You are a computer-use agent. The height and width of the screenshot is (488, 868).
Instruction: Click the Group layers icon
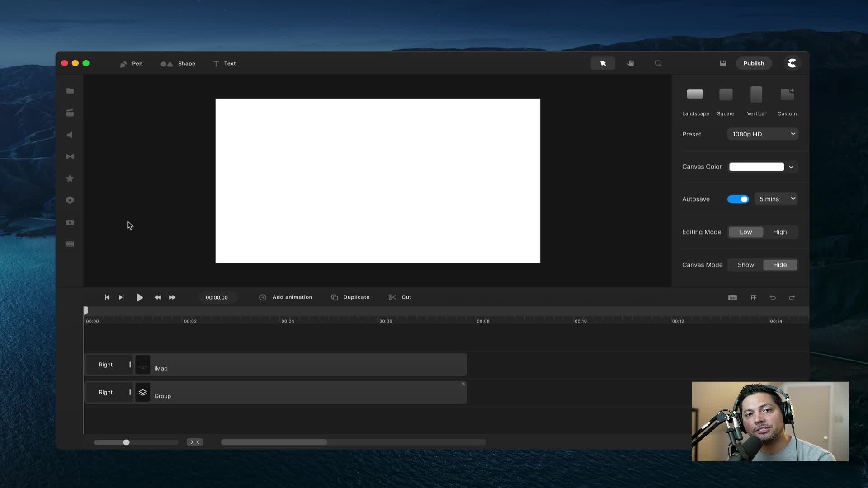(143, 392)
